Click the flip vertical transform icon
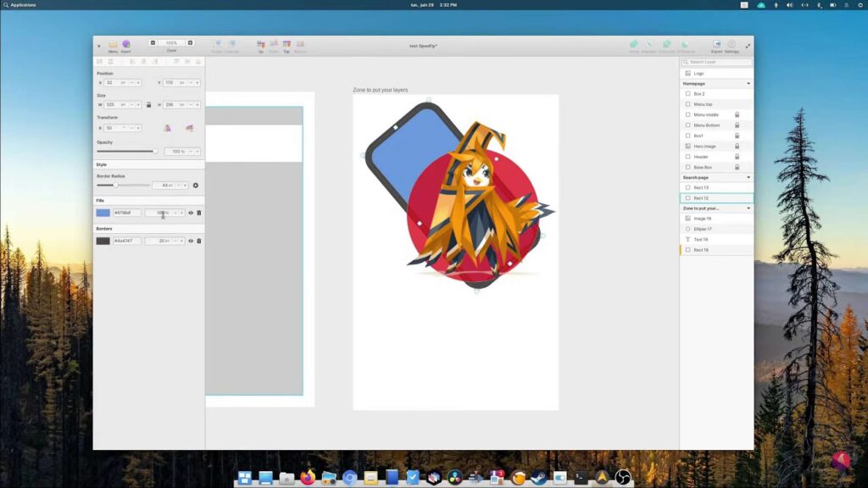Viewport: 868px width, 488px height. tap(189, 128)
